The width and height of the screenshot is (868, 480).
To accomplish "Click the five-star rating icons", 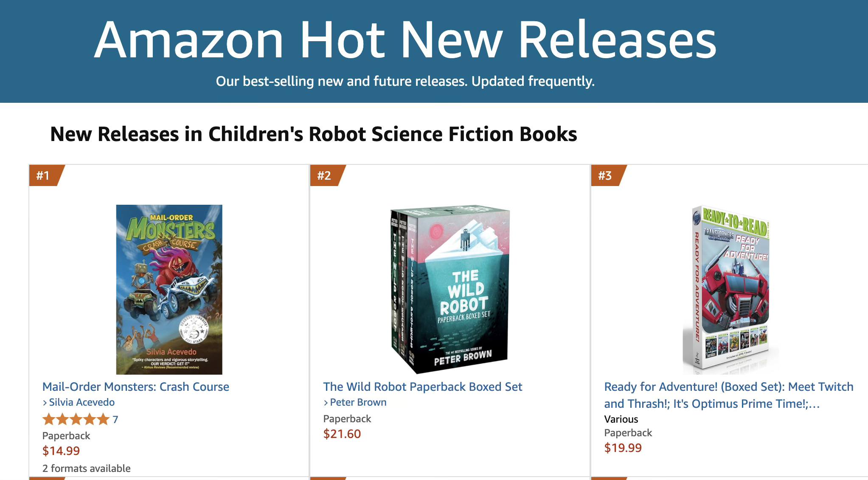I will (76, 420).
